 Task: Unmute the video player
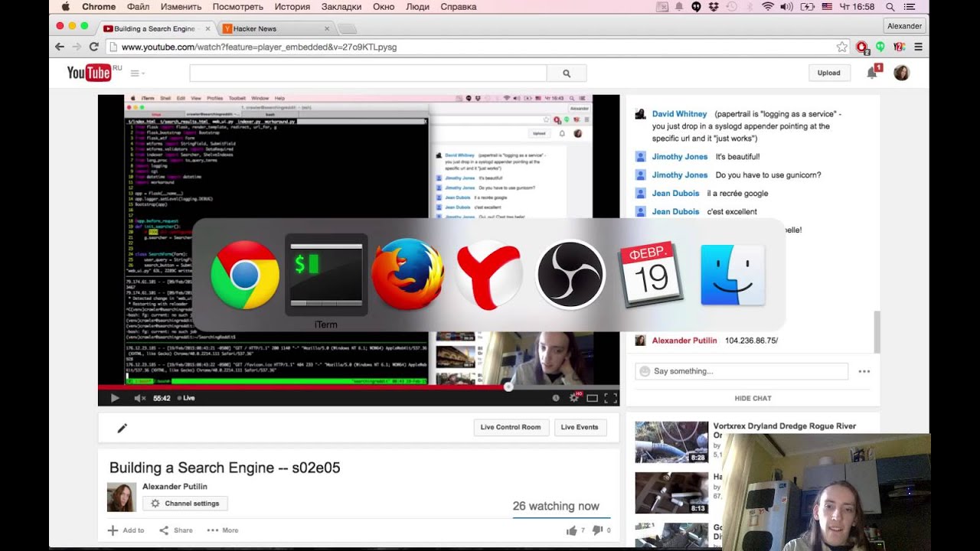point(140,398)
